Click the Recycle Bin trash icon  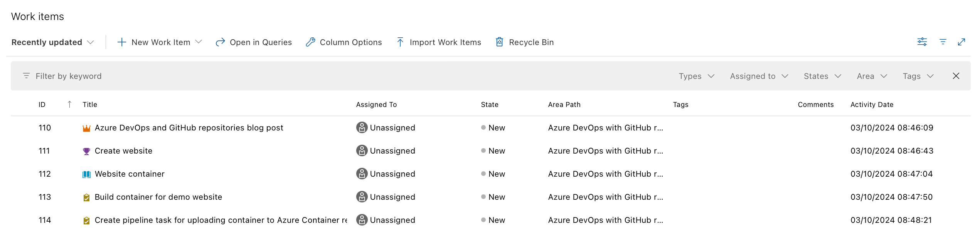click(499, 42)
